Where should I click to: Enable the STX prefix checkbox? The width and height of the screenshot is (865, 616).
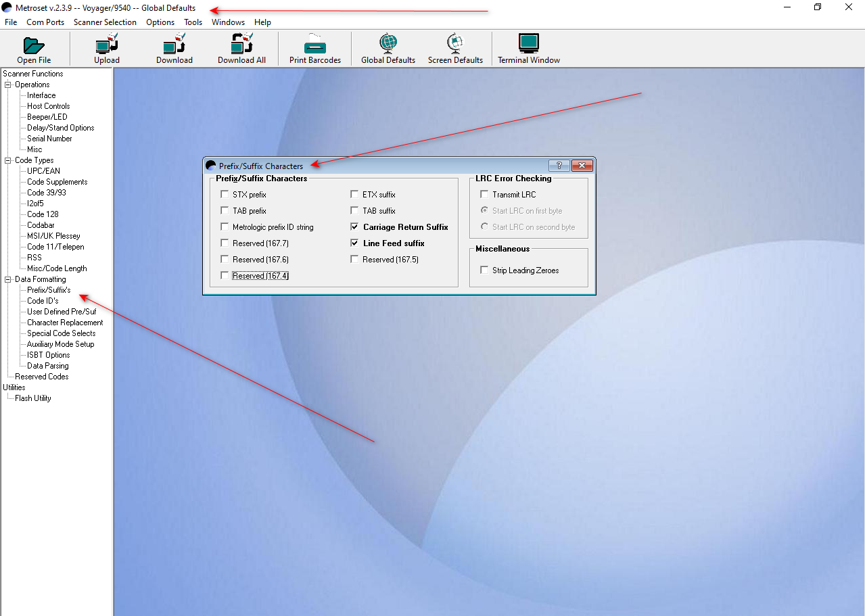[x=225, y=195]
